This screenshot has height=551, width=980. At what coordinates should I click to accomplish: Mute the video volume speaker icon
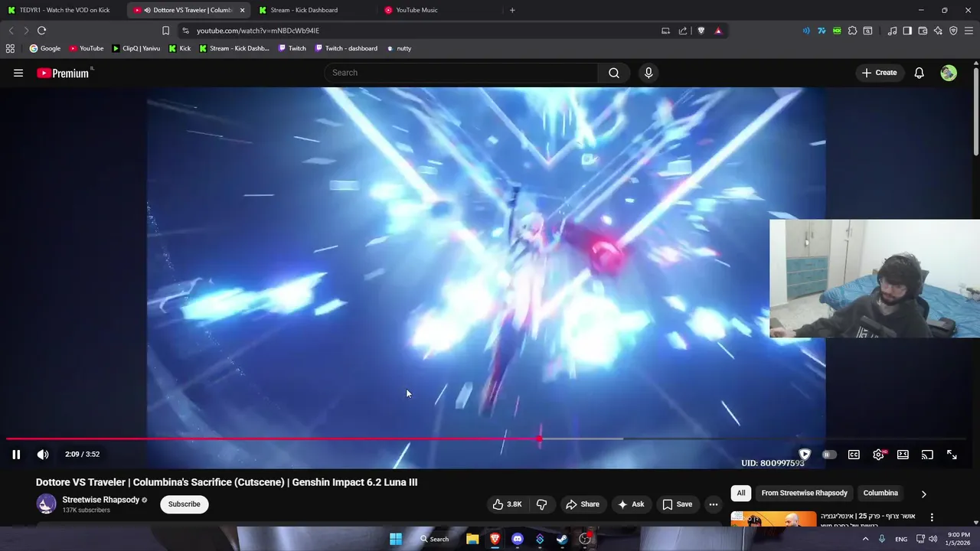pyautogui.click(x=43, y=455)
